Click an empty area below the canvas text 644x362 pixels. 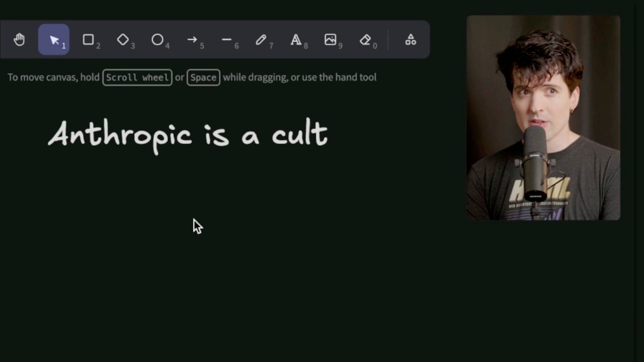click(201, 277)
